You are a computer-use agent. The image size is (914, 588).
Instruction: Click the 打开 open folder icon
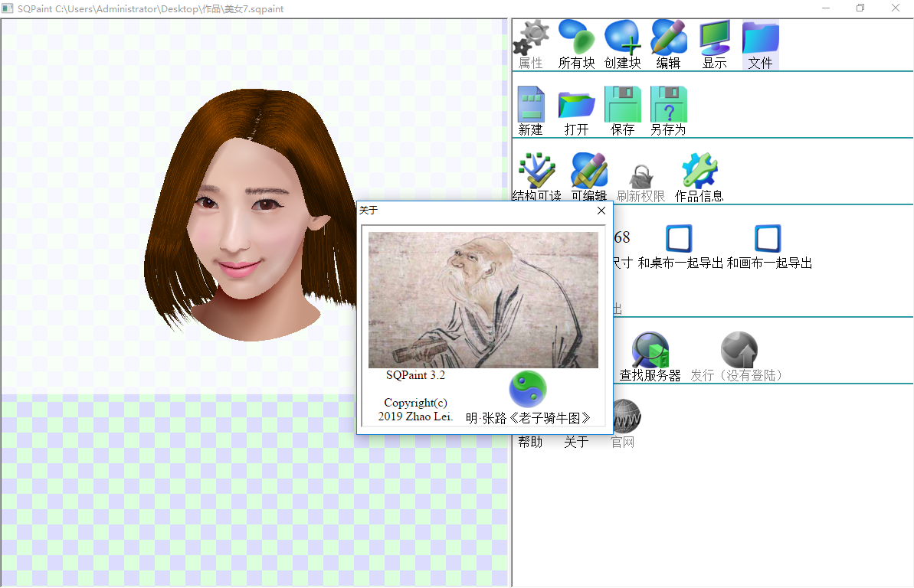point(576,110)
